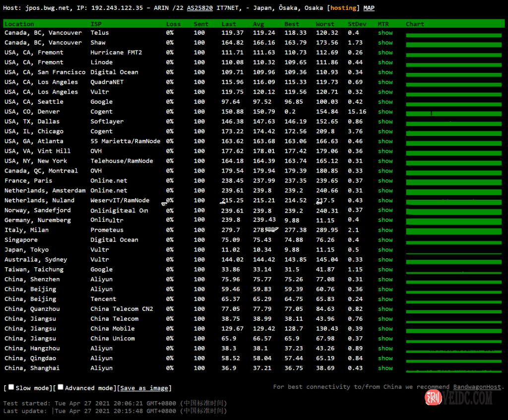
Task: Show MTR for Italy, Milan Prometeus row
Action: [x=385, y=230]
